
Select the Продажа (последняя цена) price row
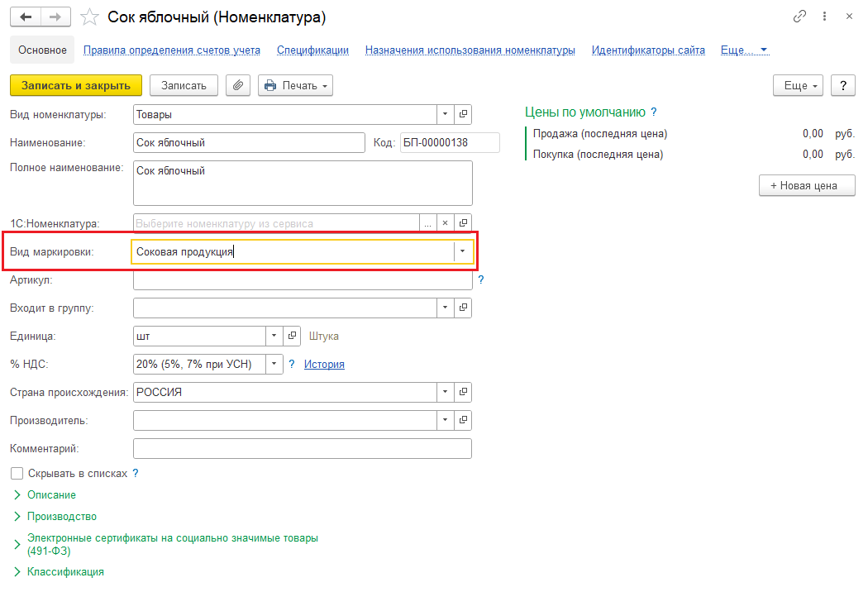pyautogui.click(x=694, y=133)
